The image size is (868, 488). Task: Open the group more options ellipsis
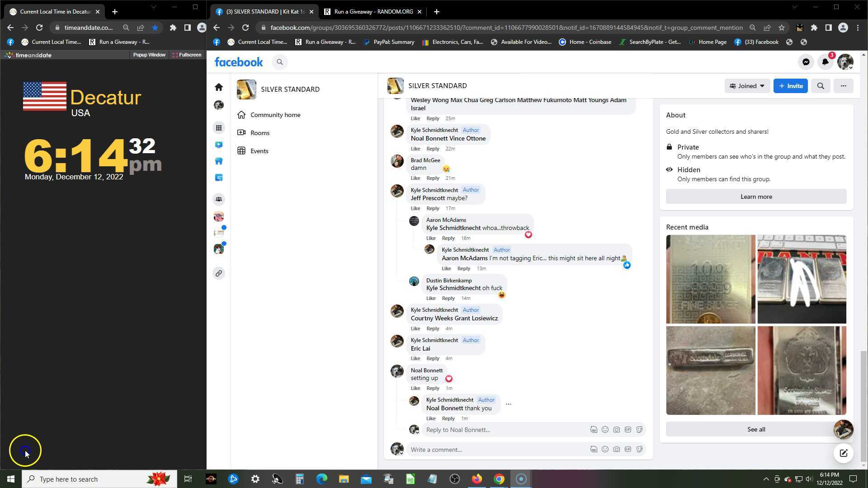(843, 86)
